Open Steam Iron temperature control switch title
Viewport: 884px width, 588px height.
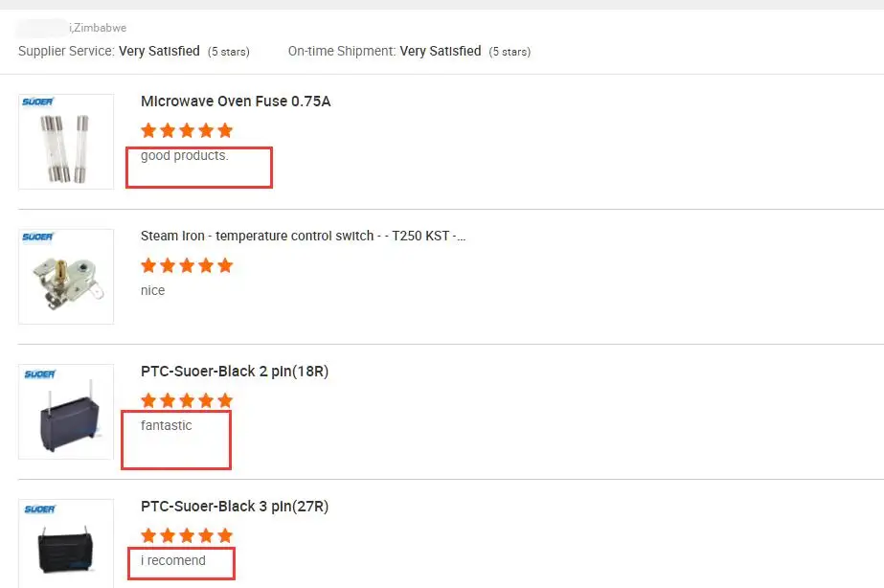303,236
